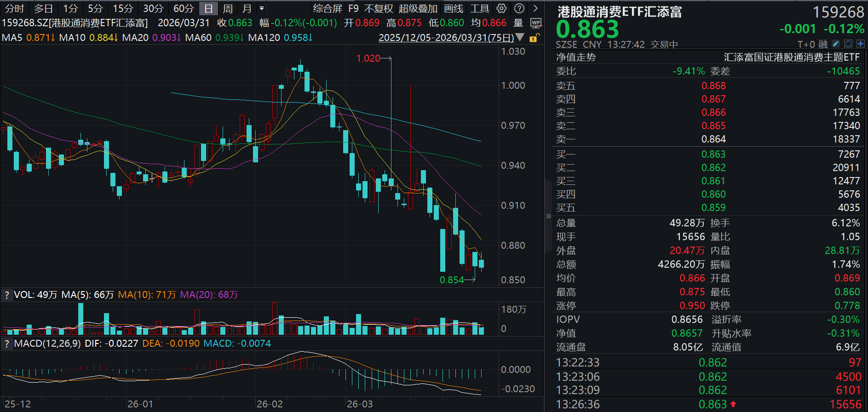This screenshot has width=868, height=412.
Task: Toggle the date range lock icon
Action: tap(534, 38)
